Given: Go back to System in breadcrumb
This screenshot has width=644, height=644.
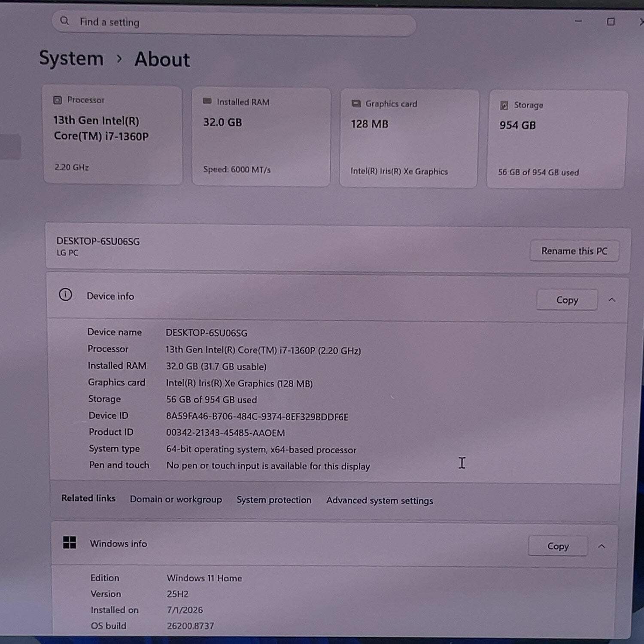Looking at the screenshot, I should [71, 58].
